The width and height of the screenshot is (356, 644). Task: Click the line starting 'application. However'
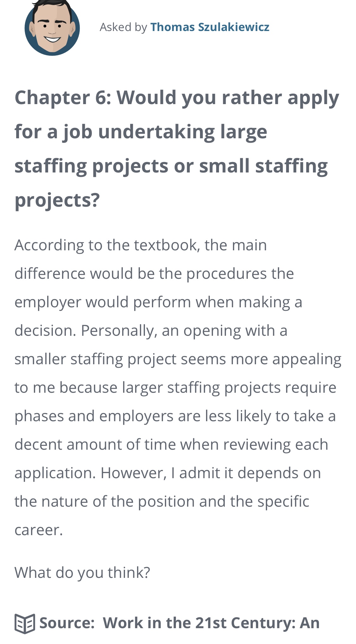168,473
